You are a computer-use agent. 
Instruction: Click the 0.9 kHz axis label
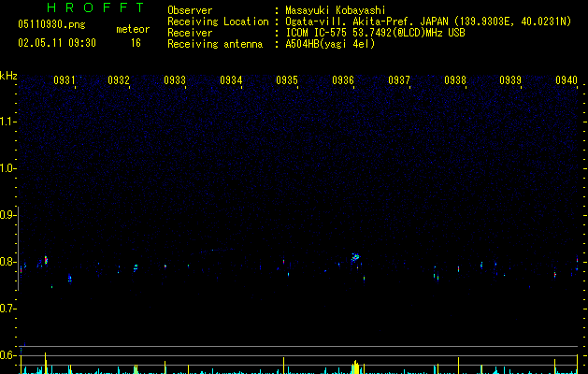point(7,215)
